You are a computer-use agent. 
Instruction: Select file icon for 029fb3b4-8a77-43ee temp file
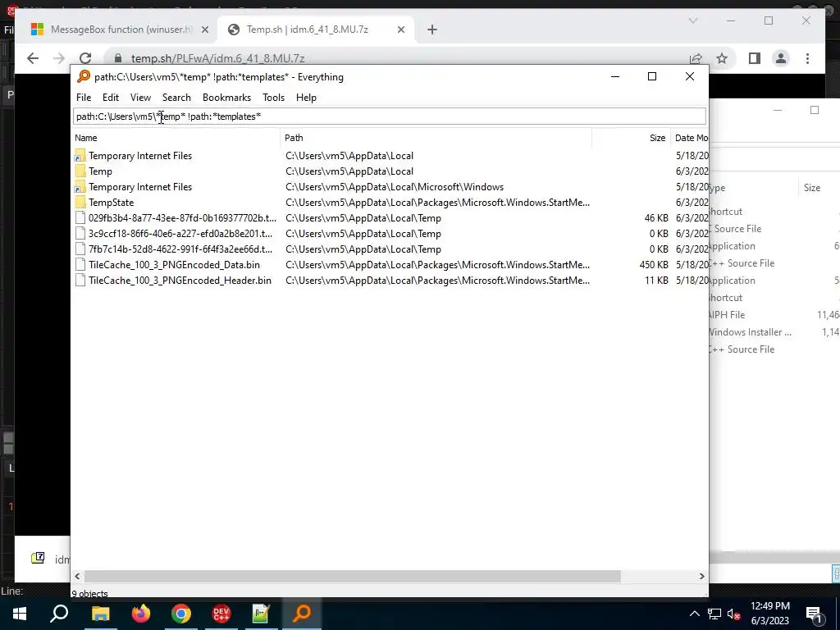(x=80, y=218)
